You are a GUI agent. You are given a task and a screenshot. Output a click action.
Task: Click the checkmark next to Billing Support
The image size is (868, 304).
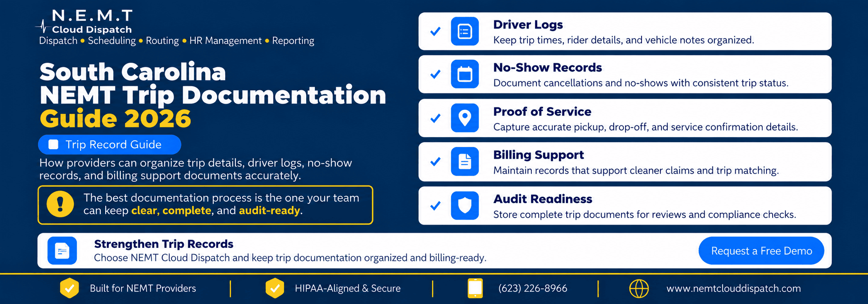pyautogui.click(x=436, y=161)
